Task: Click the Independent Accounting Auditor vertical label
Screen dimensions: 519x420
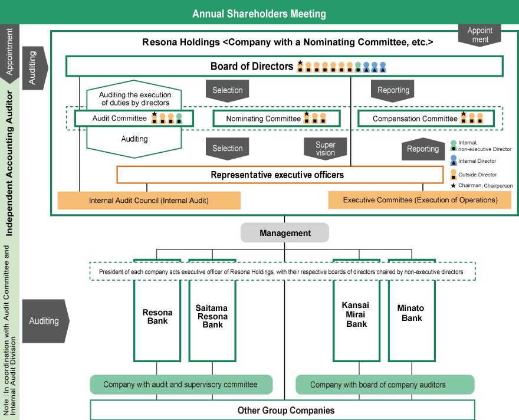Action: click(x=9, y=163)
